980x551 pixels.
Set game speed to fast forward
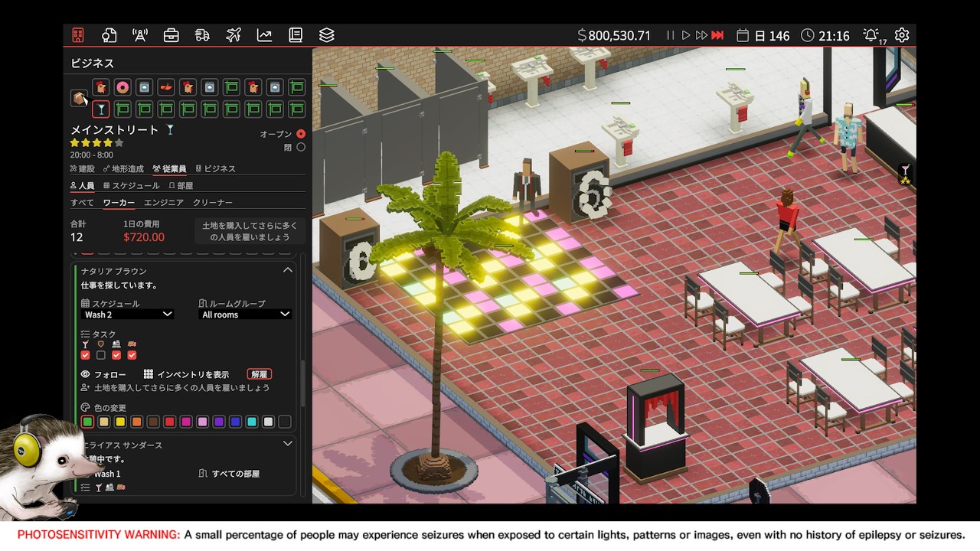(x=701, y=35)
